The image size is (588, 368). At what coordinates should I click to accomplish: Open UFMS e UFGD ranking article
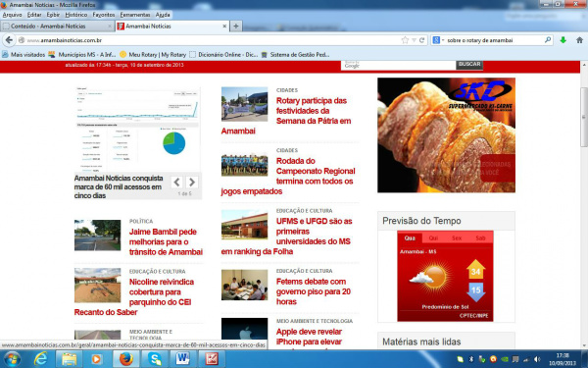[x=287, y=237]
